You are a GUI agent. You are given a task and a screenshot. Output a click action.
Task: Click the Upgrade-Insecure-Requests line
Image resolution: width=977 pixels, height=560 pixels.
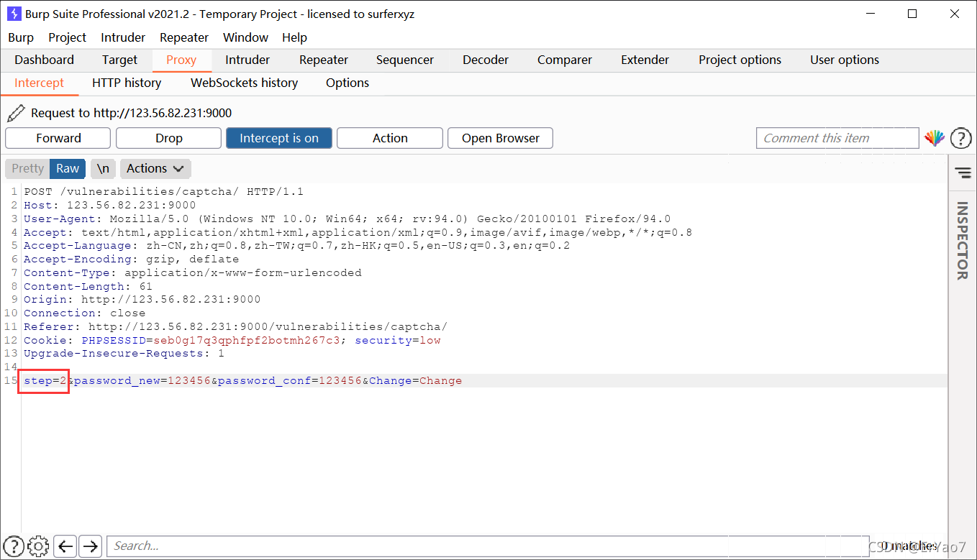click(124, 354)
